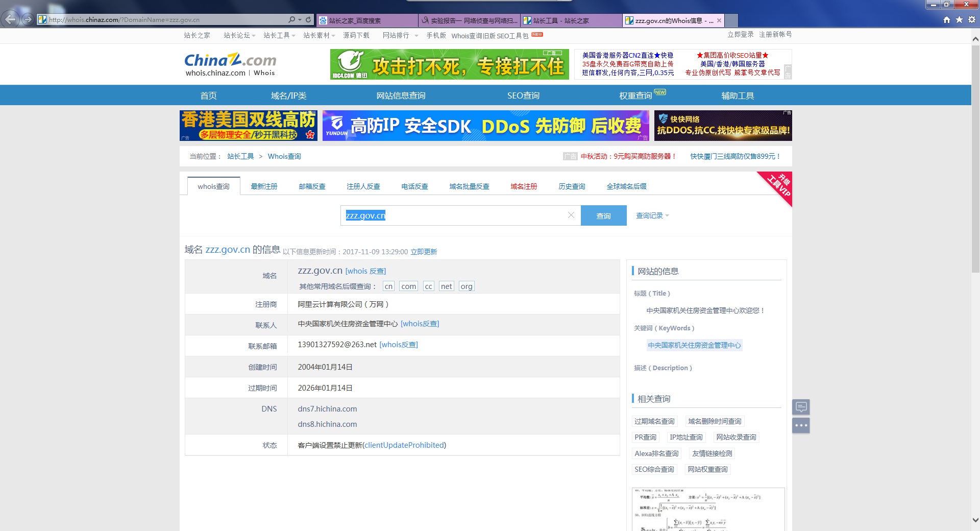Screen dimensions: 980x531
Task: Click the IP地址查询 related link
Action: [686, 437]
